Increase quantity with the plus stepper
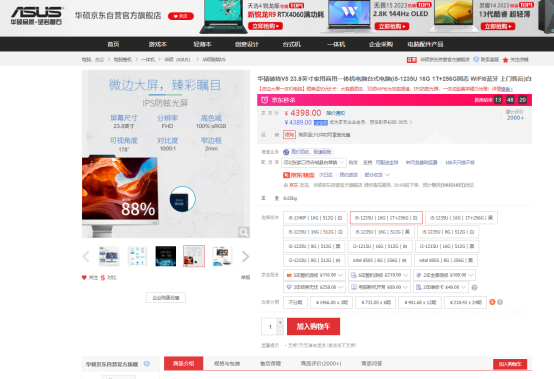Image resolution: width=554 pixels, height=379 pixels. (x=280, y=322)
